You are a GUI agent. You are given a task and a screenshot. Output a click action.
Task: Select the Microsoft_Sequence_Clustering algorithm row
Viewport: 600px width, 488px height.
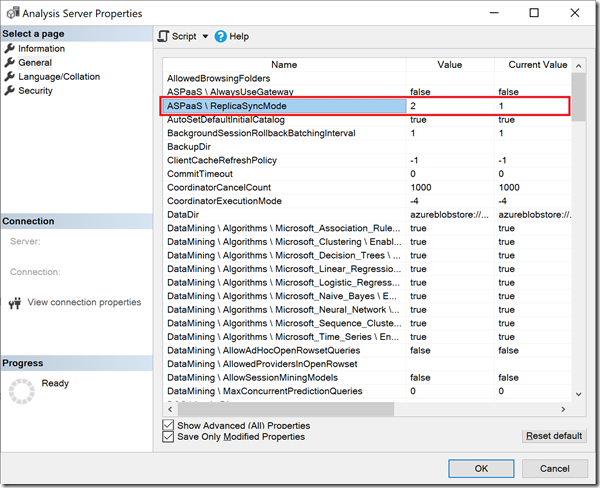pyautogui.click(x=367, y=323)
